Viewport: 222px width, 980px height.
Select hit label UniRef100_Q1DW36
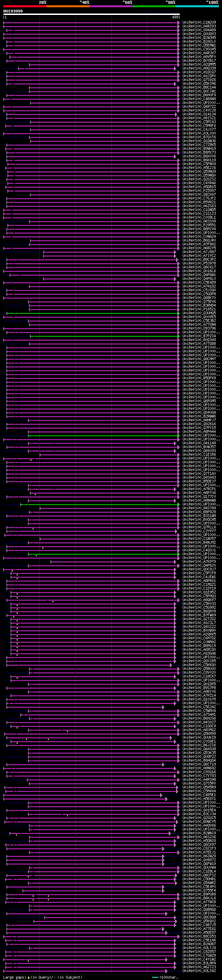199,141
